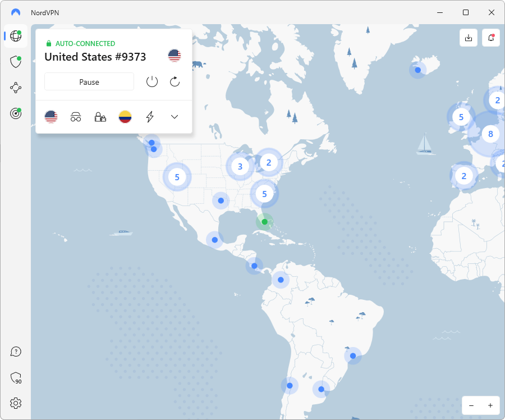Open the VPN map globe sidebar tab
The width and height of the screenshot is (505, 420).
click(16, 36)
